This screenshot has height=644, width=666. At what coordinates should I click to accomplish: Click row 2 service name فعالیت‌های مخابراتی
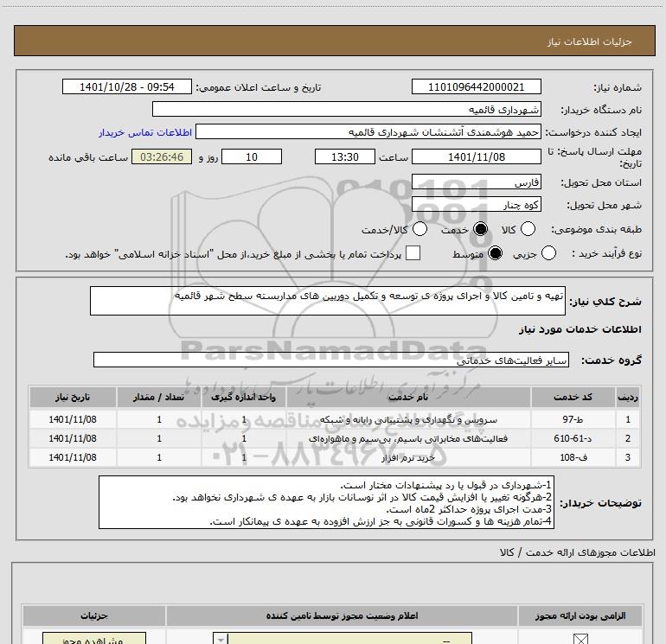click(408, 438)
